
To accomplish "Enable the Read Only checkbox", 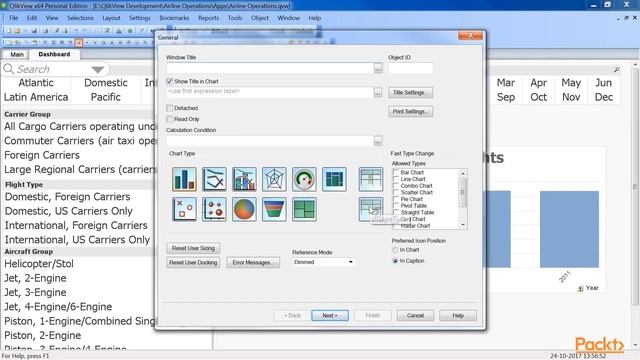I will pyautogui.click(x=170, y=119).
